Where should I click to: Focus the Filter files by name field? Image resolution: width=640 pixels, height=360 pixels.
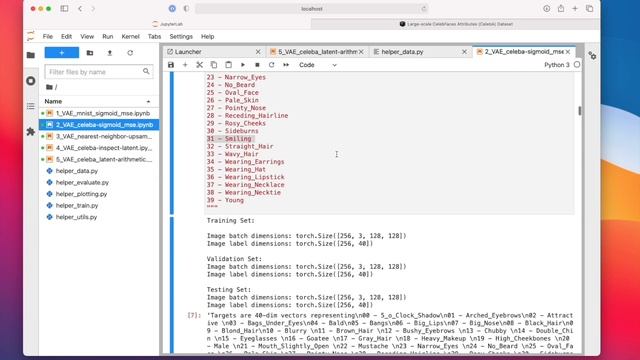(99, 72)
